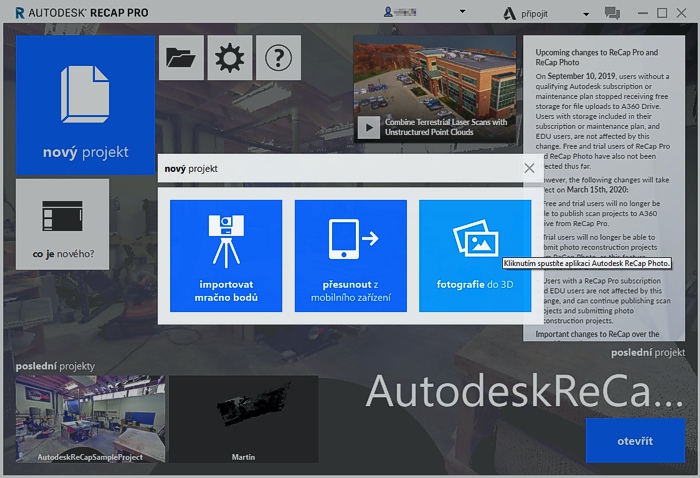Click the otevřít button

pyautogui.click(x=635, y=441)
